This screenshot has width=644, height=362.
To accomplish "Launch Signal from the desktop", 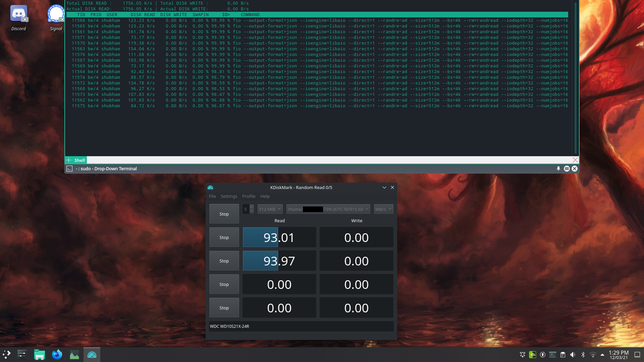I will pyautogui.click(x=56, y=14).
